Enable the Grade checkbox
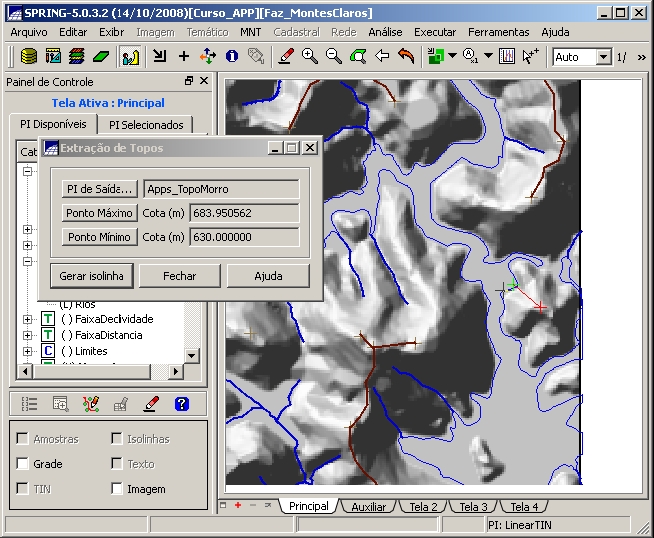Viewport: 654px width, 538px height. (x=23, y=464)
